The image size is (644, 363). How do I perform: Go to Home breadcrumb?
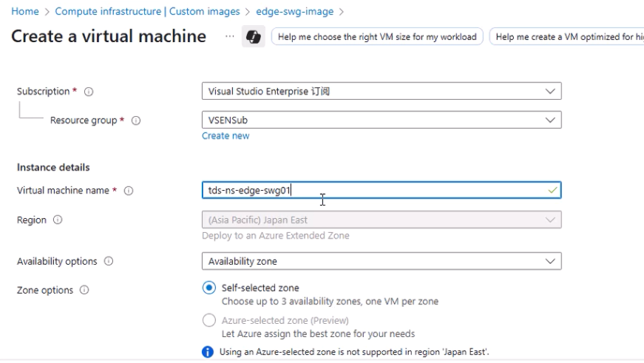point(25,12)
